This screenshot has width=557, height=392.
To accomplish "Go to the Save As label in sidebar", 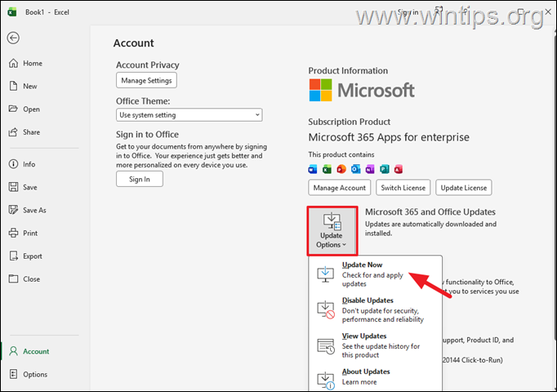I will coord(34,210).
